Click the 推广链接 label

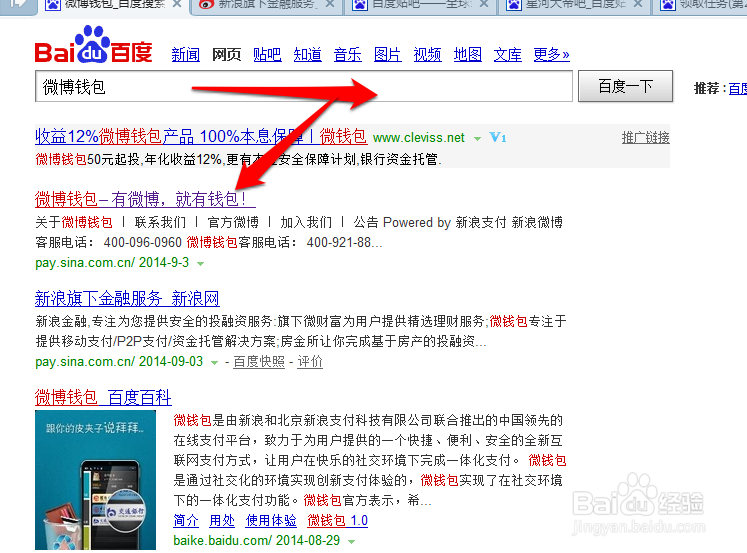[646, 138]
